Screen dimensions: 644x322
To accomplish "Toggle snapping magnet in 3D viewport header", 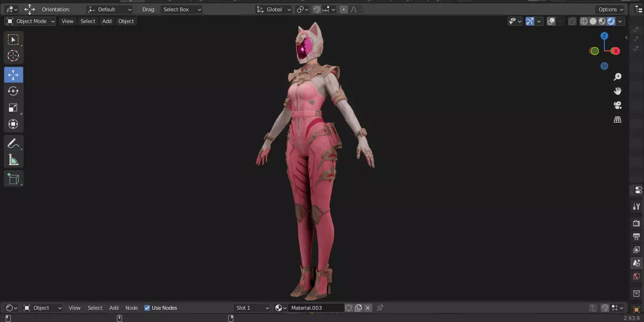I will [x=317, y=9].
